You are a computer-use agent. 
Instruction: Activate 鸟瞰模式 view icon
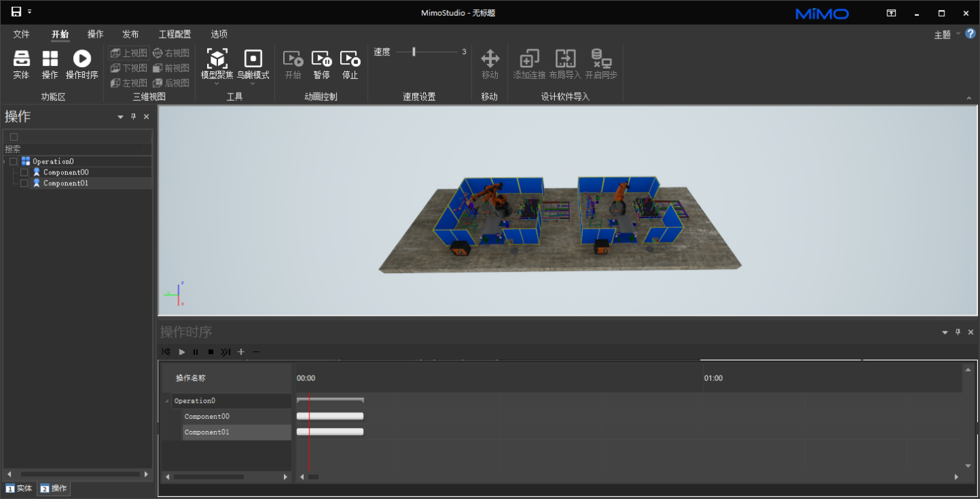[x=253, y=59]
